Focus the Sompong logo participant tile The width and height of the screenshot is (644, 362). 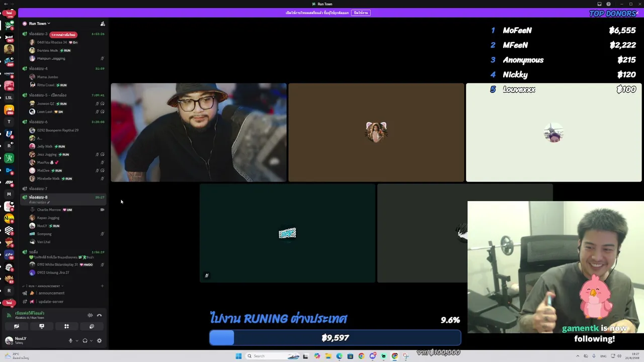click(287, 233)
